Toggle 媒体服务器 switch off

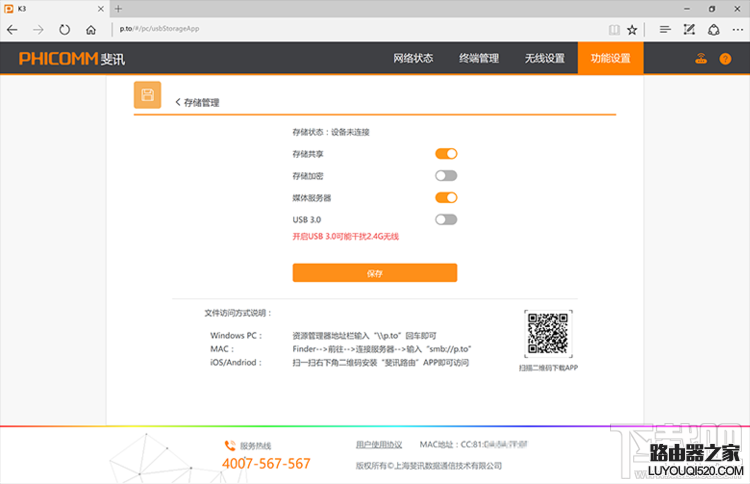click(x=446, y=198)
